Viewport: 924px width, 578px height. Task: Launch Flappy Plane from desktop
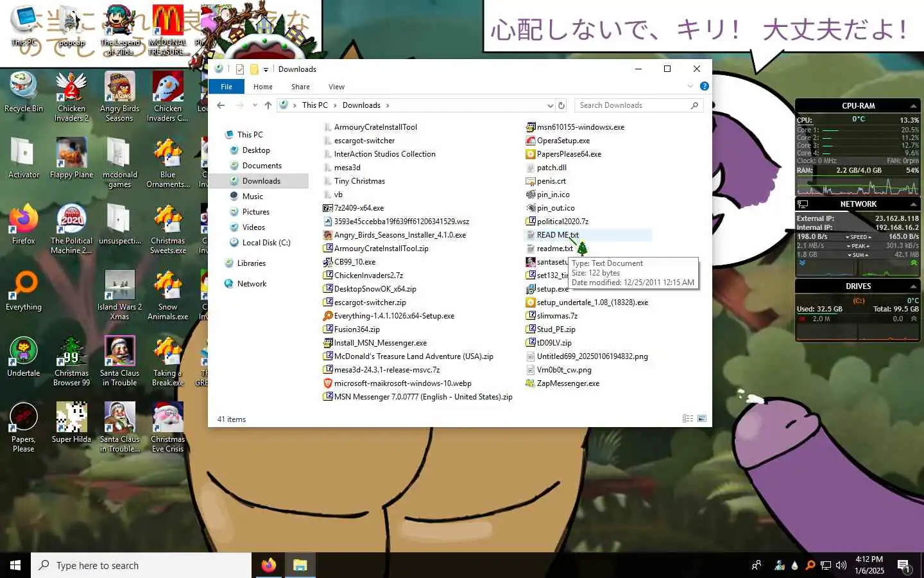71,158
